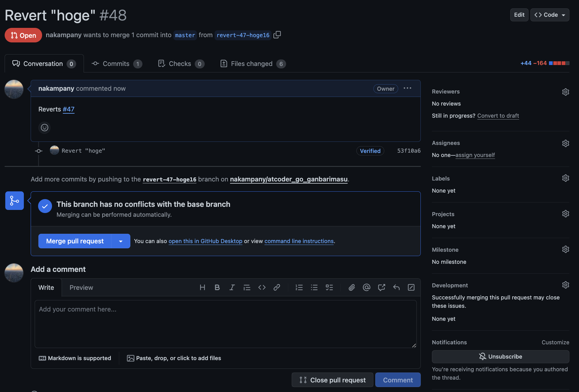Insert code formatting
This screenshot has width=579, height=392.
(262, 287)
